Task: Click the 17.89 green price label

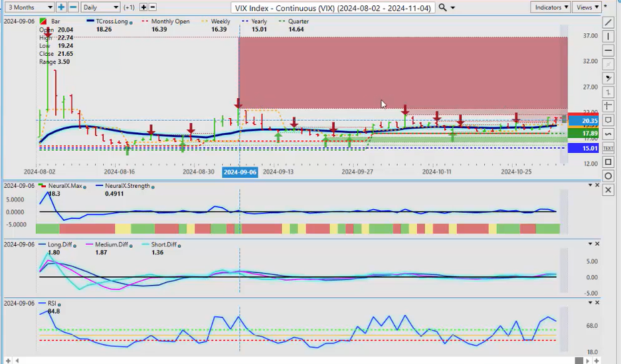Action: pyautogui.click(x=583, y=134)
